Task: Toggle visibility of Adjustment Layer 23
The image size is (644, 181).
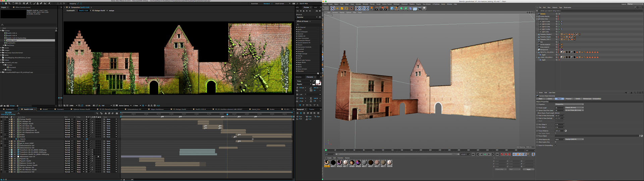Action: (1, 157)
